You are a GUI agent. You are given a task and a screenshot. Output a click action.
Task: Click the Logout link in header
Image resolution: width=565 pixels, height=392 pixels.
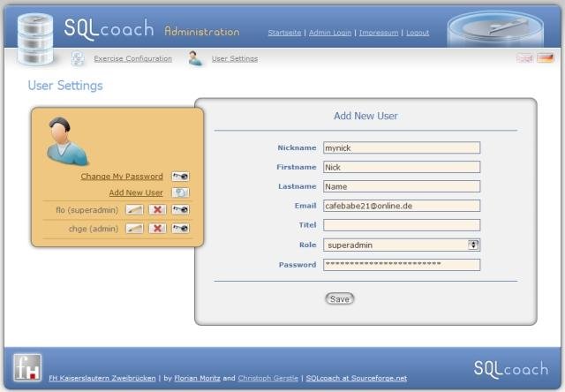418,33
